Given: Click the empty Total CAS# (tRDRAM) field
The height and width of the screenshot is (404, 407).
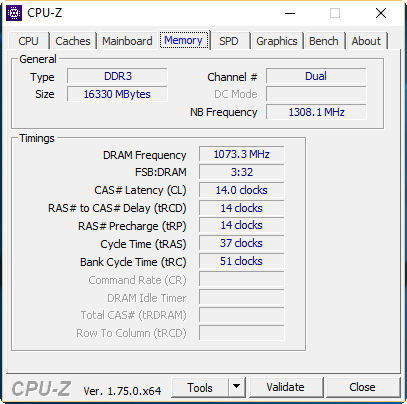Looking at the screenshot, I should [242, 315].
